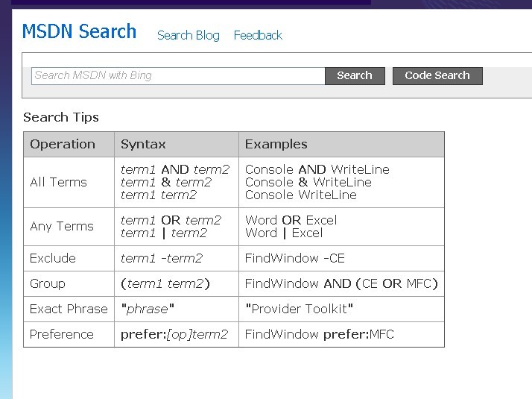Click syntax text term1 | term2

[x=164, y=233]
